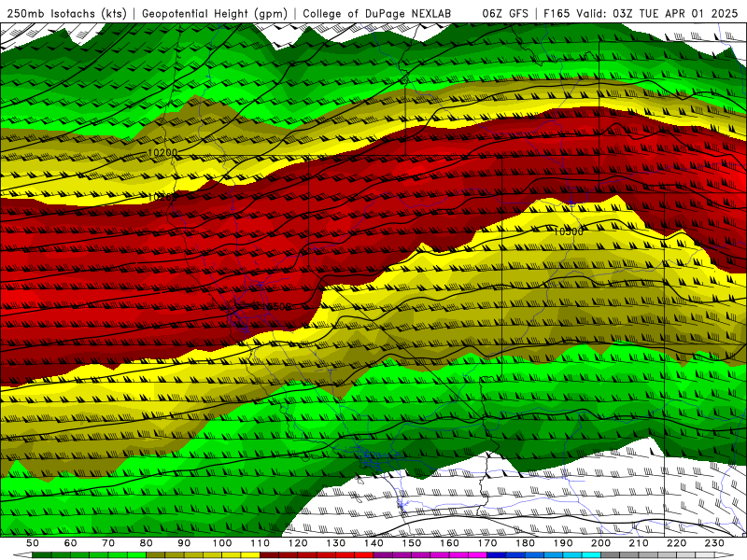Select the dark red swatch just after 110
Image resolution: width=747 pixels, height=560 pixels.
[x=269, y=555]
